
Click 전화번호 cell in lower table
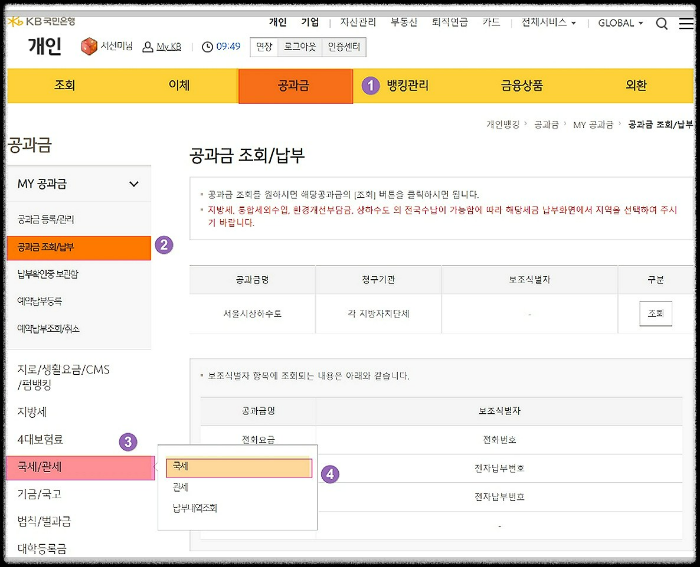[x=499, y=439]
